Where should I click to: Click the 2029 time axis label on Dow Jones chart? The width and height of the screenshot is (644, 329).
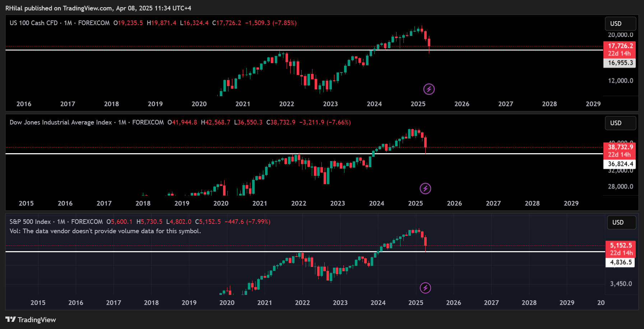pyautogui.click(x=571, y=203)
